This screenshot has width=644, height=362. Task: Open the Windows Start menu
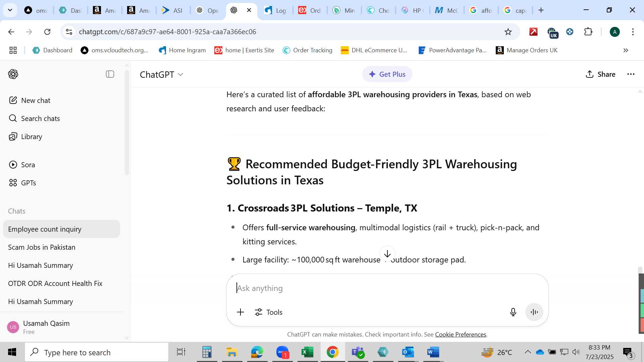coord(12,352)
